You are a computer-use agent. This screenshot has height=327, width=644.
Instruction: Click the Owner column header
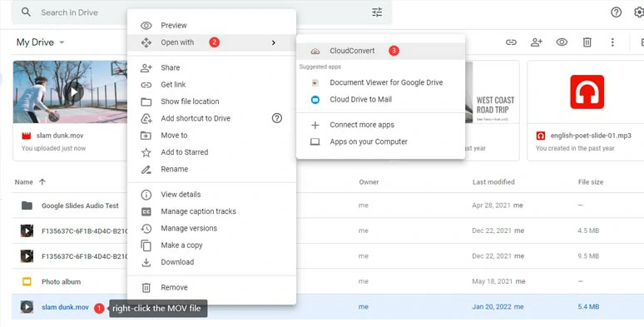point(369,182)
